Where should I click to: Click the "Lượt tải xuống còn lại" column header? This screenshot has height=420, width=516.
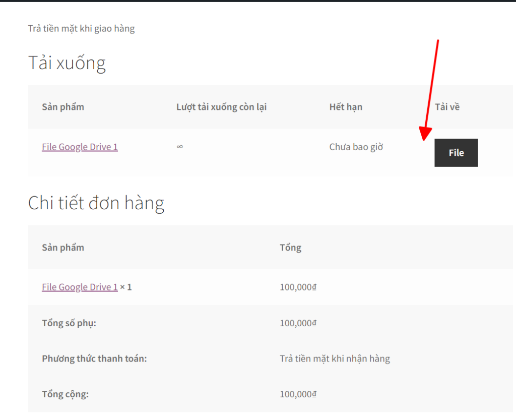click(221, 107)
